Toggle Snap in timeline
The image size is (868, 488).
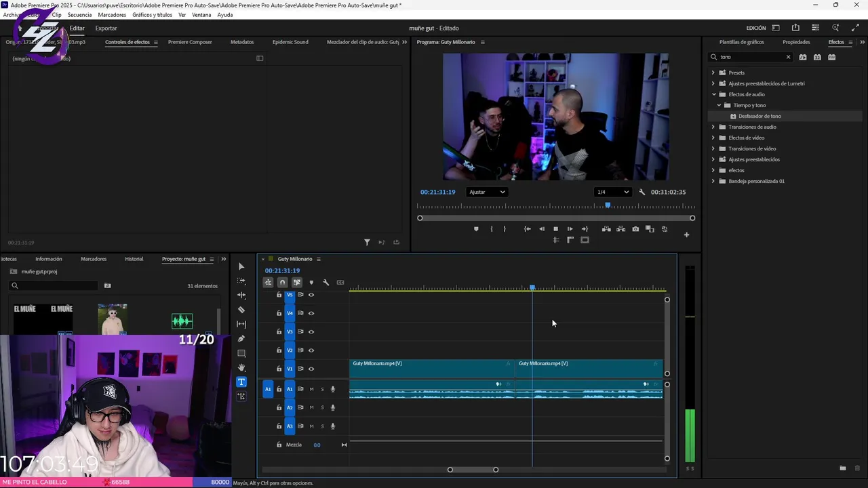tap(282, 283)
